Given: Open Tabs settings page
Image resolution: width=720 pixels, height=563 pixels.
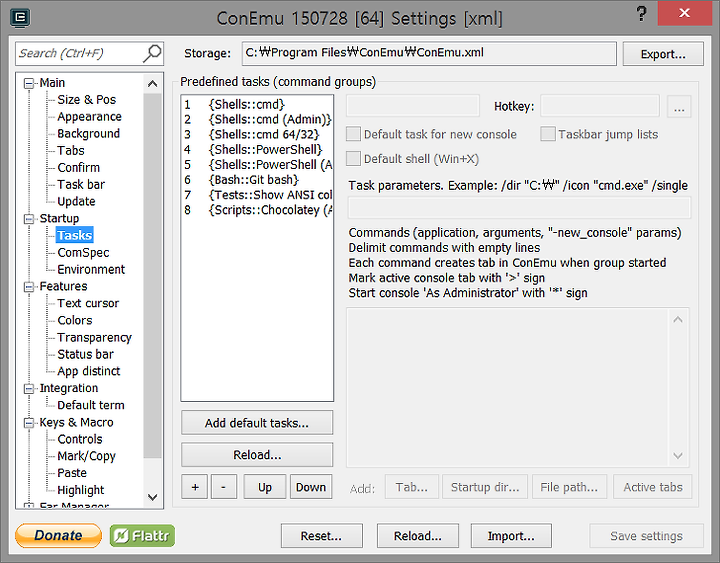Looking at the screenshot, I should (x=71, y=151).
